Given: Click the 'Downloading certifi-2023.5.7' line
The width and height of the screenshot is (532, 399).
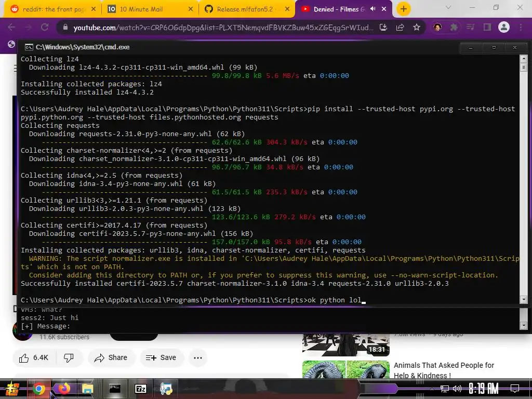Looking at the screenshot, I should pyautogui.click(x=141, y=233).
